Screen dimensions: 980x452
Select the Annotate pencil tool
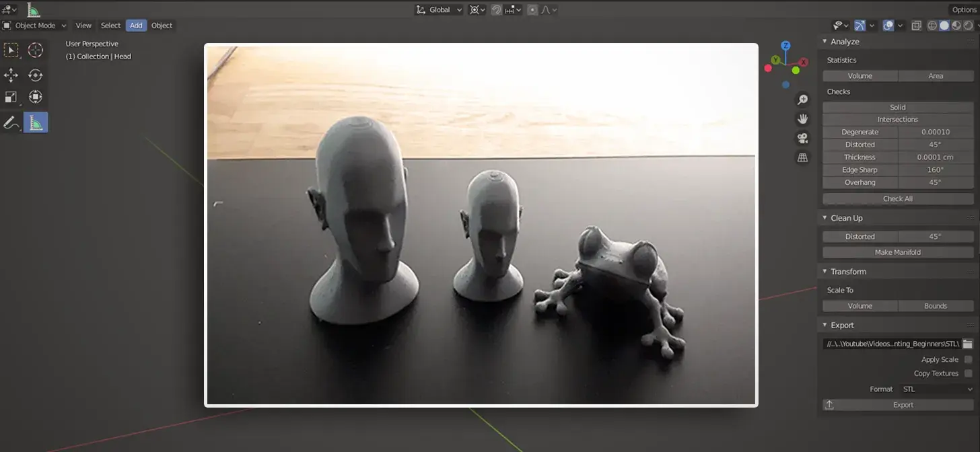coord(11,122)
